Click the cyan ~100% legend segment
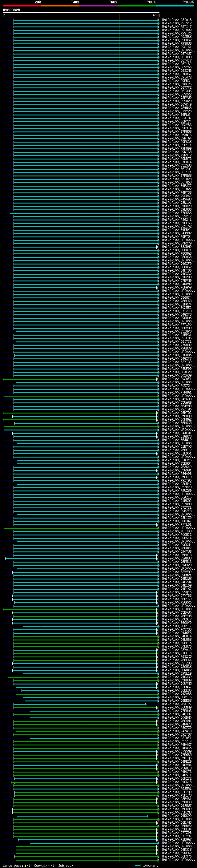This screenshot has width=197, height=868. tap(175, 6)
